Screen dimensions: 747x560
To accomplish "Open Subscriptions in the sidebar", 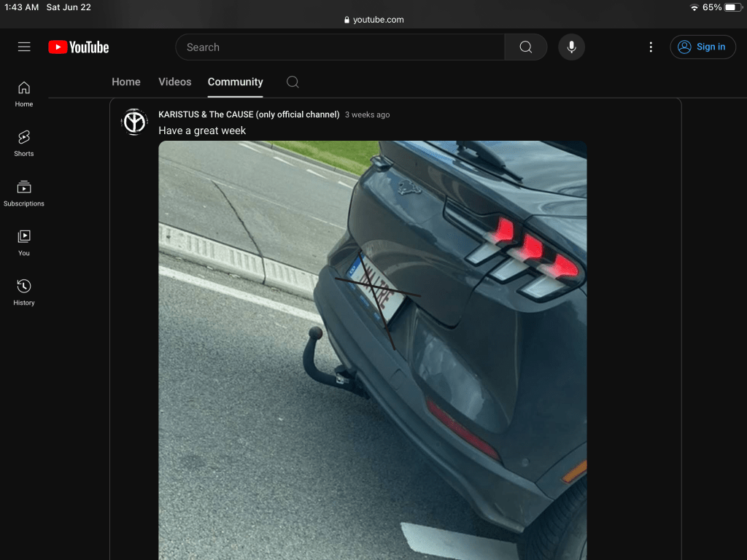I will pos(24,193).
